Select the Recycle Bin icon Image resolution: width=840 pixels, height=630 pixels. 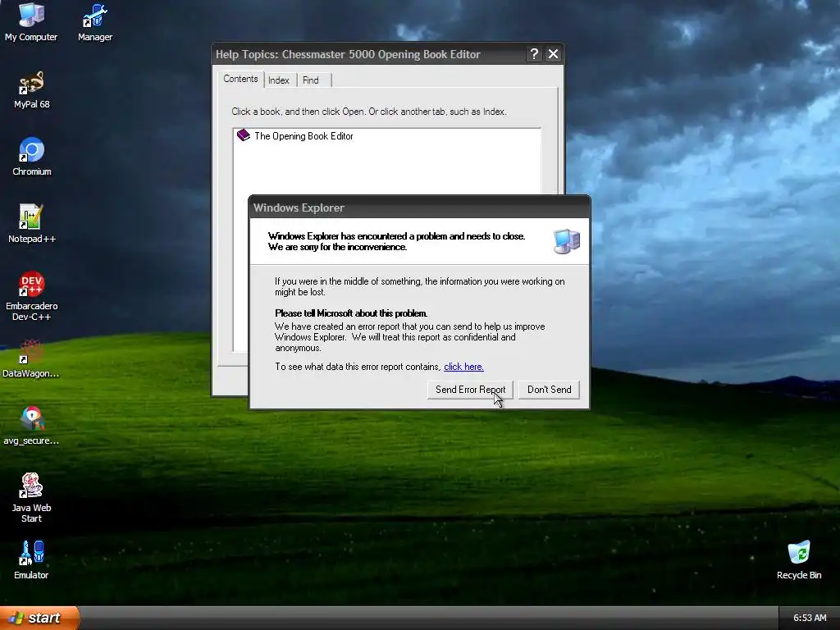coord(799,560)
